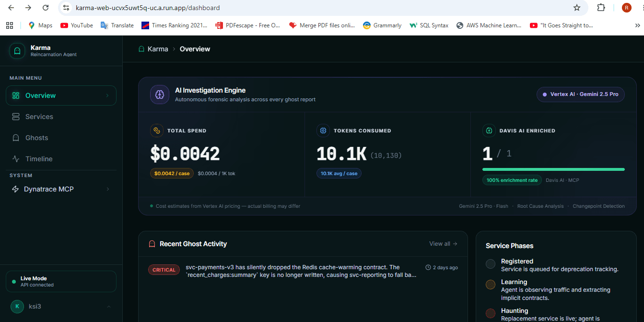Click the Overview grid icon in sidebar

coord(16,95)
